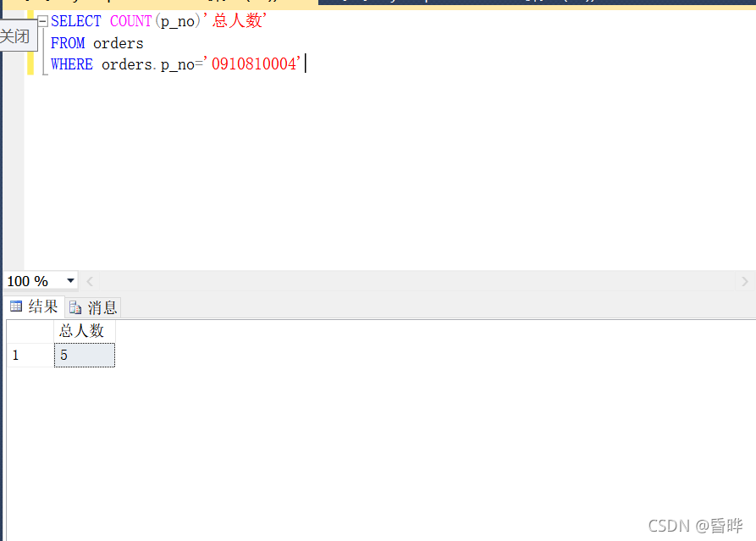
Task: Select the blank top-left corner cell of results grid
Action: [x=30, y=331]
